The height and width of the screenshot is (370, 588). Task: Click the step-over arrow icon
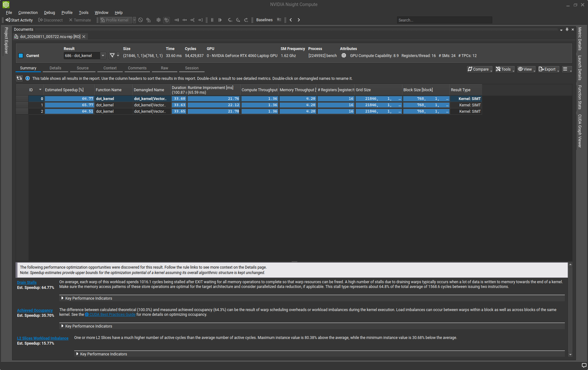[x=238, y=20]
